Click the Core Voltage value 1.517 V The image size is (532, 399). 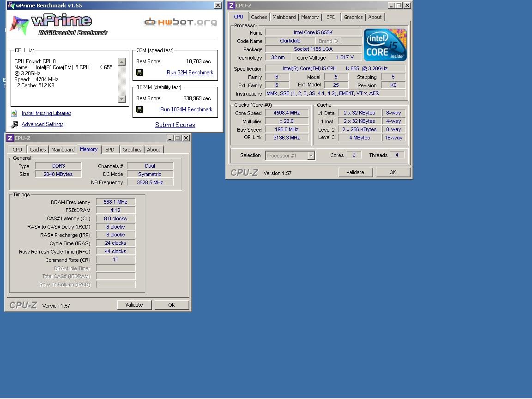(x=345, y=58)
